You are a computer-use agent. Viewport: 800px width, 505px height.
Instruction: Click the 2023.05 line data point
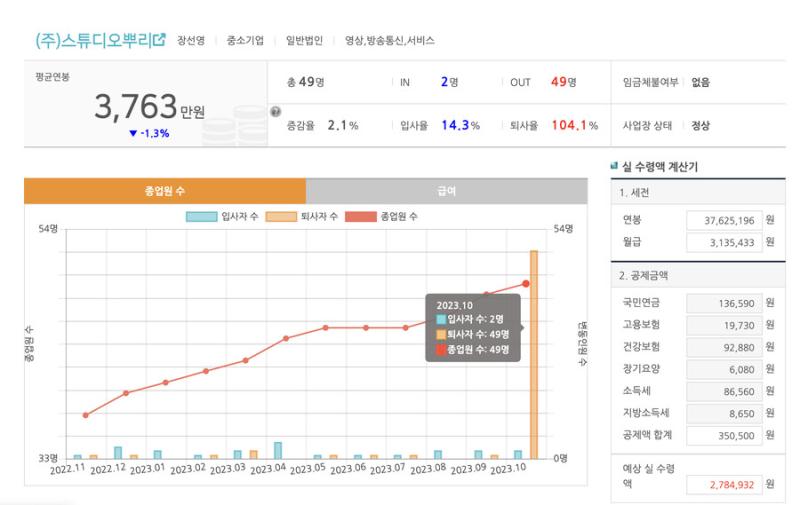[326, 327]
